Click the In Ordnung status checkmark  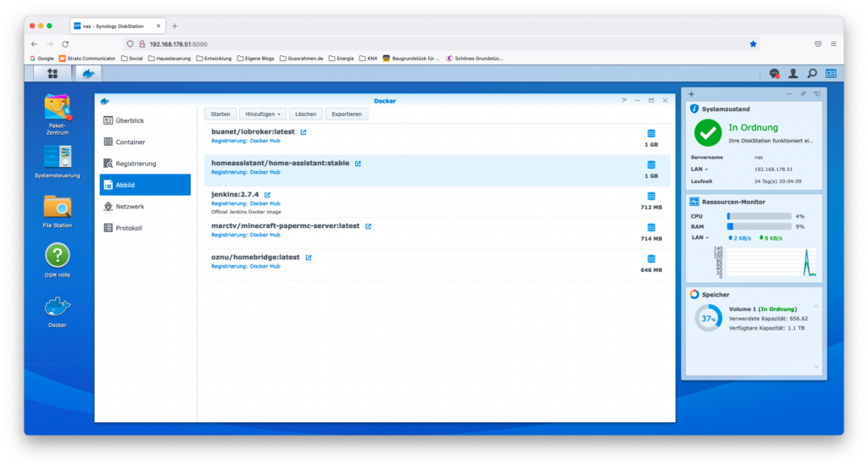pyautogui.click(x=708, y=133)
